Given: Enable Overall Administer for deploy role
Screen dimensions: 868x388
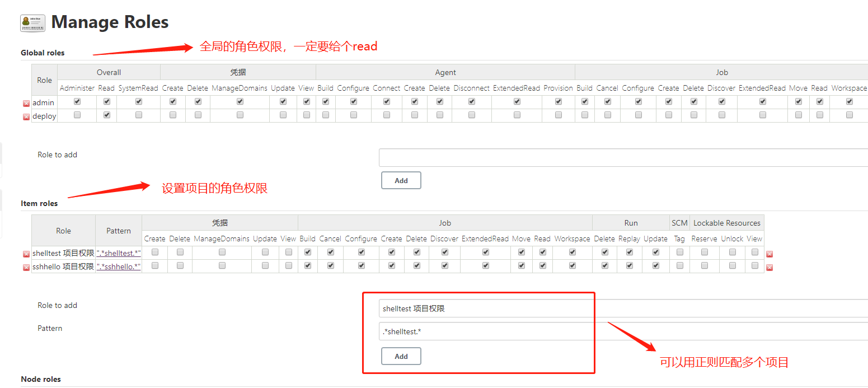Looking at the screenshot, I should click(x=77, y=115).
